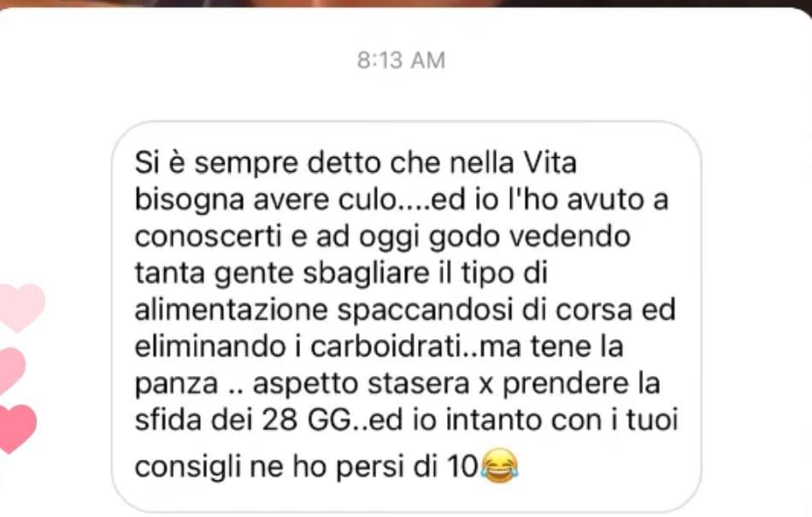Click the photo strip above the chat
Viewport: 812px width, 517px height.
[406, 3]
